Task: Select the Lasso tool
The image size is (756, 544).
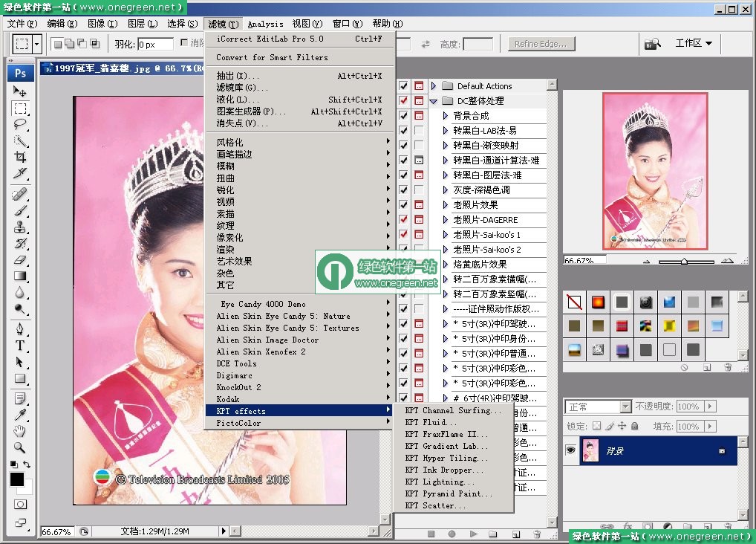Action: [20, 125]
